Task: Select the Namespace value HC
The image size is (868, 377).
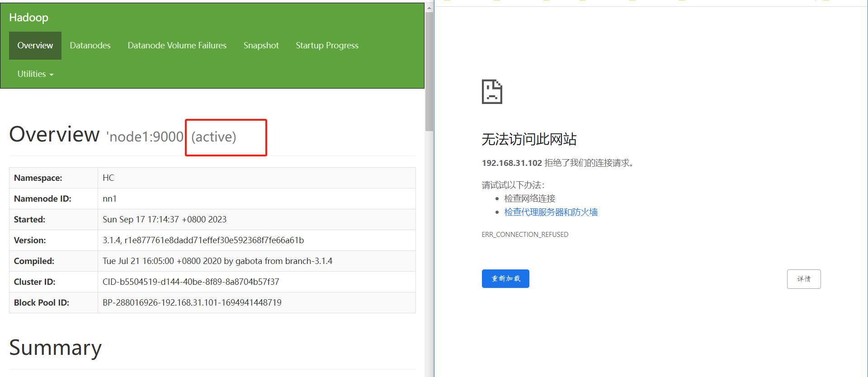Action: point(108,178)
